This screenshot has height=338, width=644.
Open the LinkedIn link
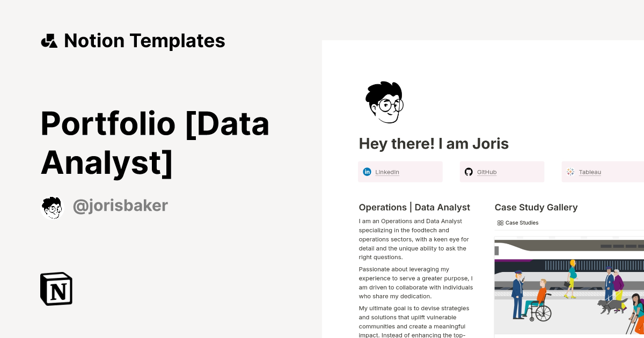pos(387,172)
